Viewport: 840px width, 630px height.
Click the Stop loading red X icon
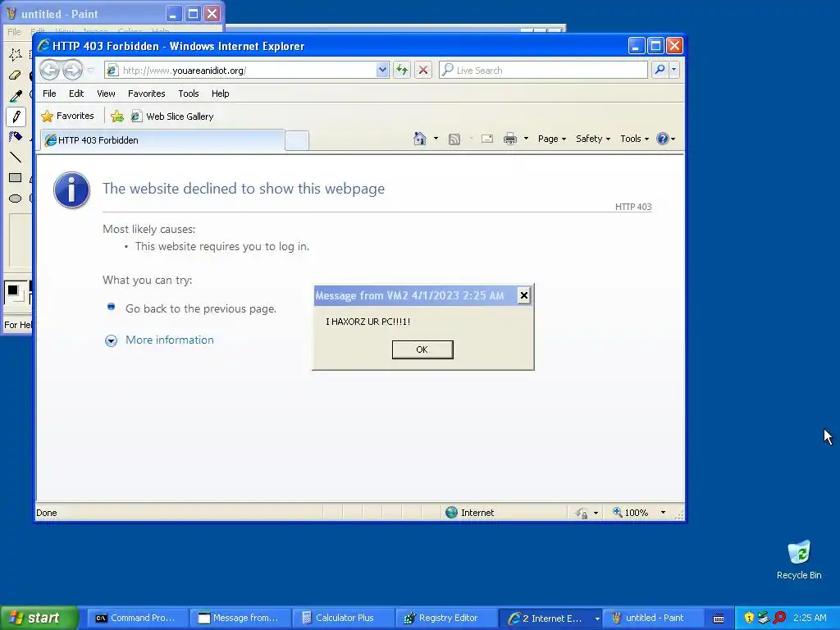pos(423,71)
